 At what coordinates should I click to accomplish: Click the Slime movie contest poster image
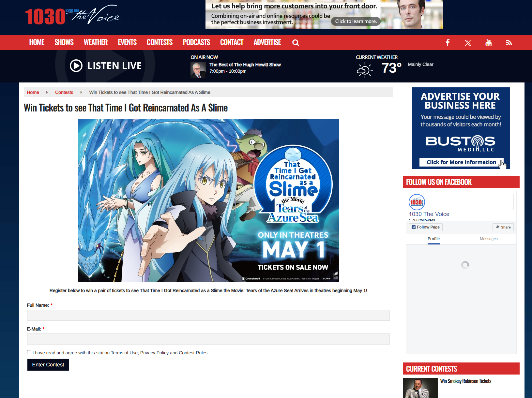coord(208,201)
